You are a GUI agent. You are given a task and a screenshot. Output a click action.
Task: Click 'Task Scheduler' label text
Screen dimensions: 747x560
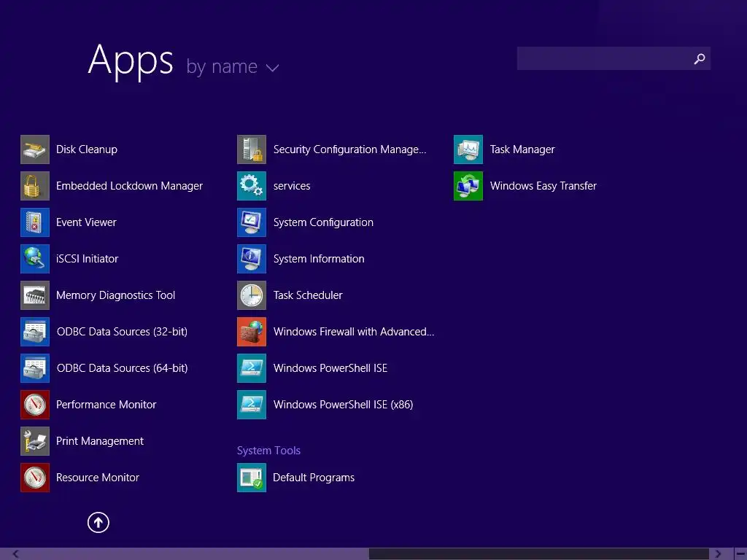[x=308, y=295]
